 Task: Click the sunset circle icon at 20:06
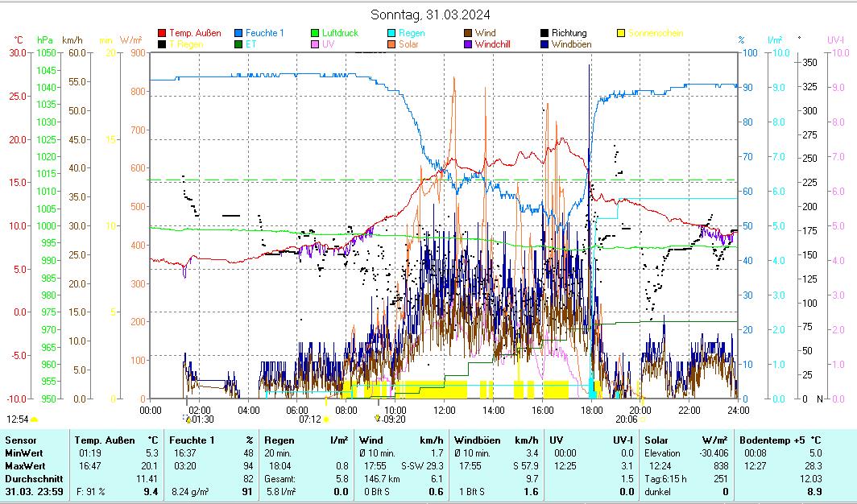tap(642, 419)
